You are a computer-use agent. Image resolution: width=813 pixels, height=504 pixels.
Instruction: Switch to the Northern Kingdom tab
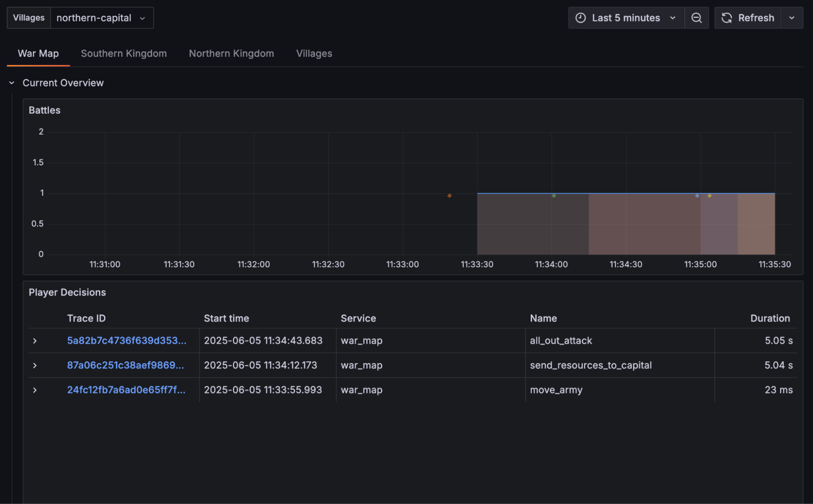pos(231,53)
